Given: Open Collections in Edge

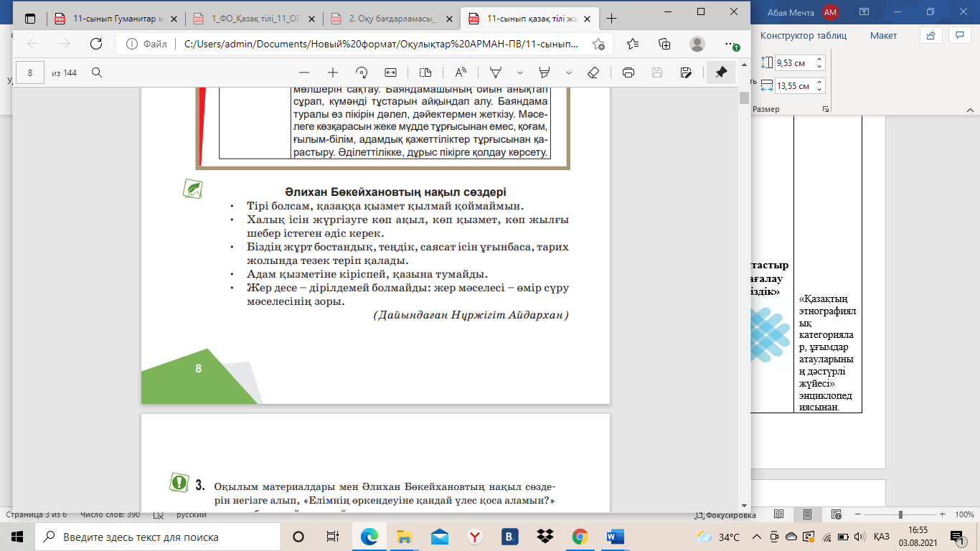Looking at the screenshot, I should tap(665, 44).
